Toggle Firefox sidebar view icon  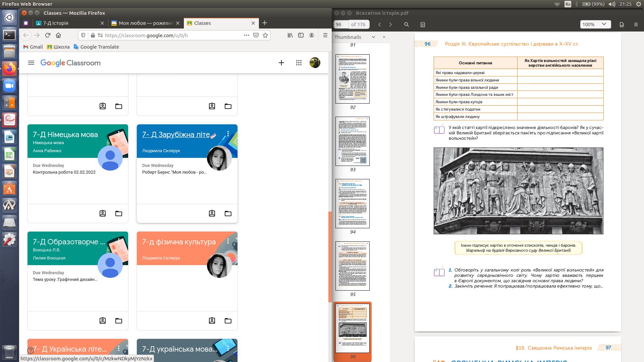301,35
